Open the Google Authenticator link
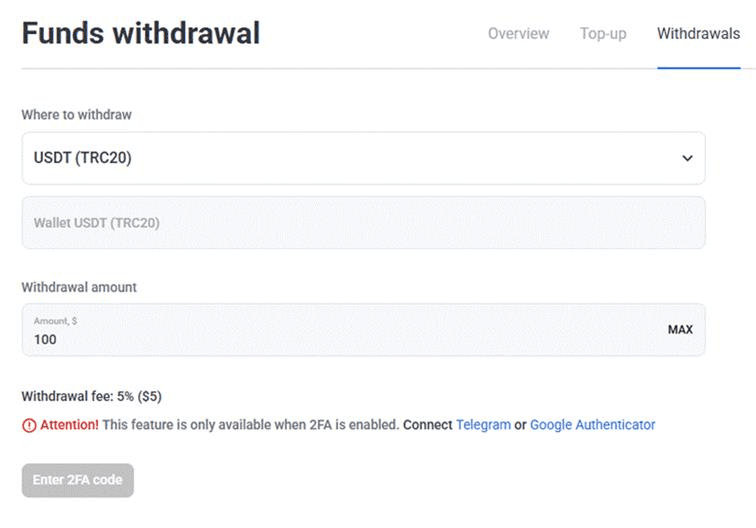756x528 pixels. (592, 425)
